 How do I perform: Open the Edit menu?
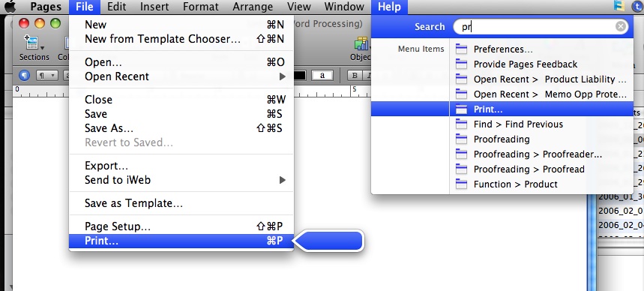tap(116, 7)
